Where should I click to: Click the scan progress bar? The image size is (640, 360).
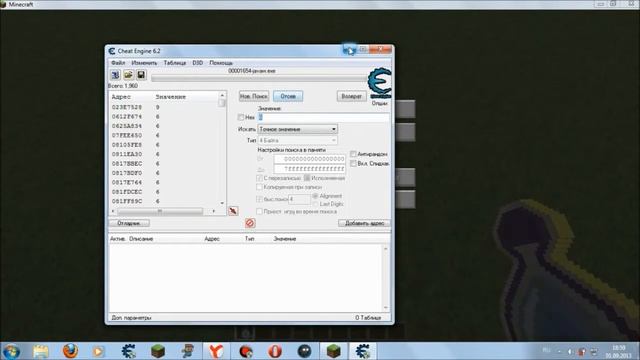coord(259,78)
